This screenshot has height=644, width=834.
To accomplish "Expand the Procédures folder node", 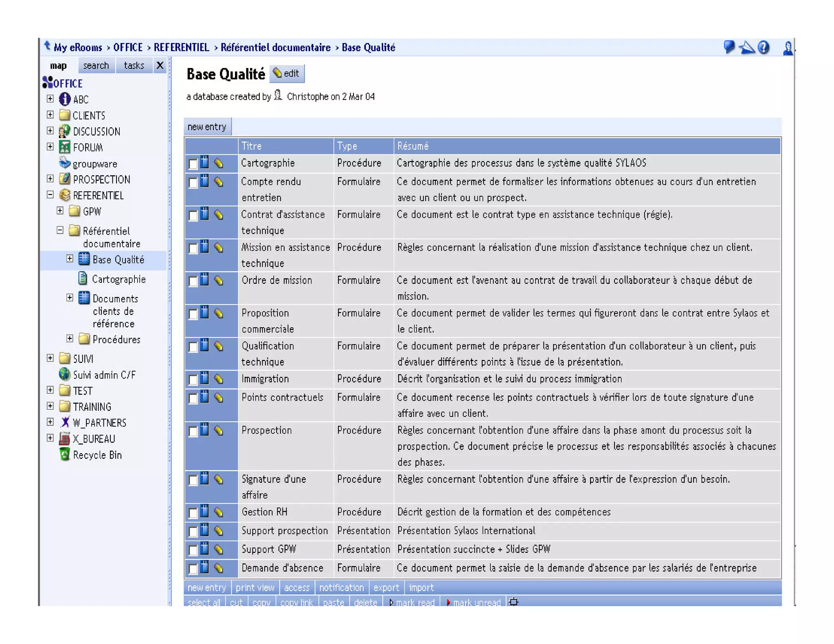I will [70, 339].
